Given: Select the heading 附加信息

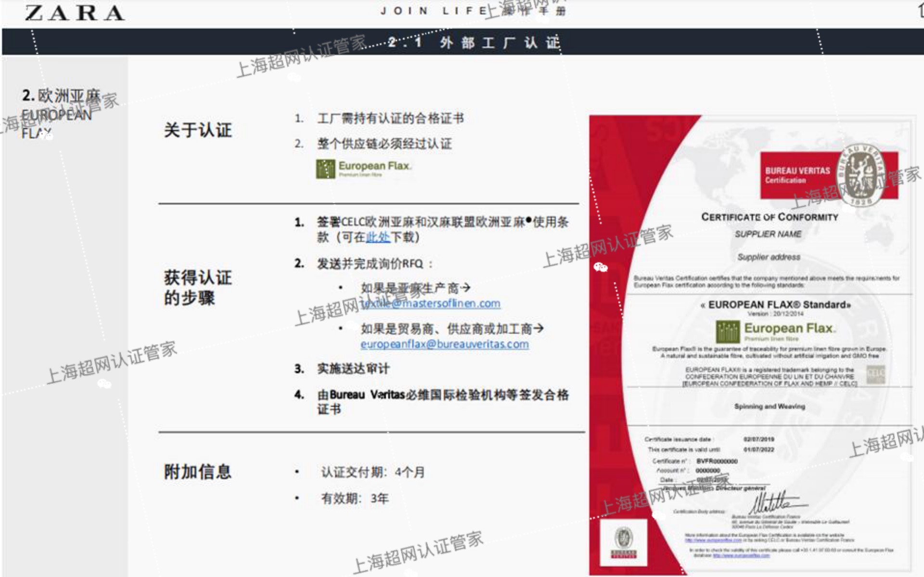Looking at the screenshot, I should tap(198, 472).
